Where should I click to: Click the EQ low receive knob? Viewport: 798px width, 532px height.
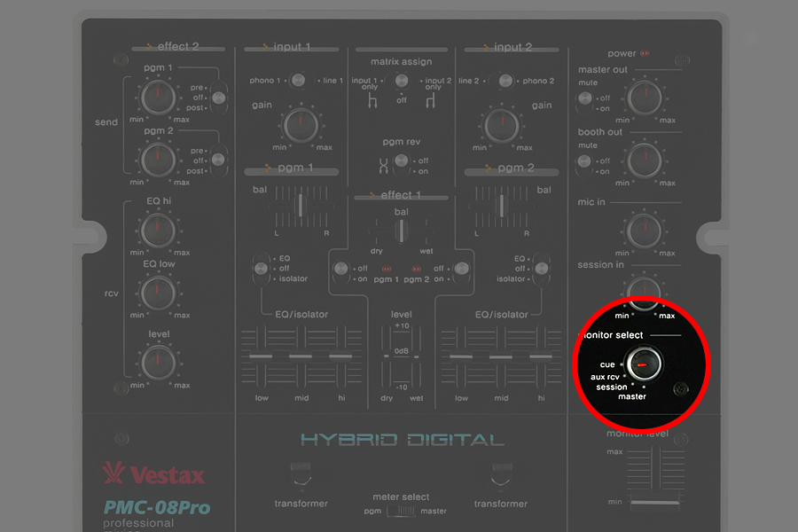pyautogui.click(x=157, y=291)
